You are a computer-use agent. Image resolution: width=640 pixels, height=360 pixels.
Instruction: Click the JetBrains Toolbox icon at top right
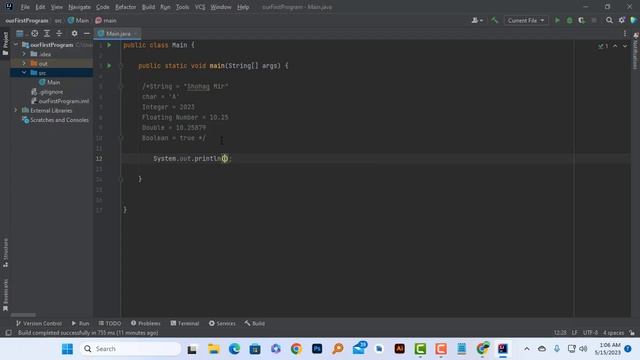pyautogui.click(x=633, y=20)
